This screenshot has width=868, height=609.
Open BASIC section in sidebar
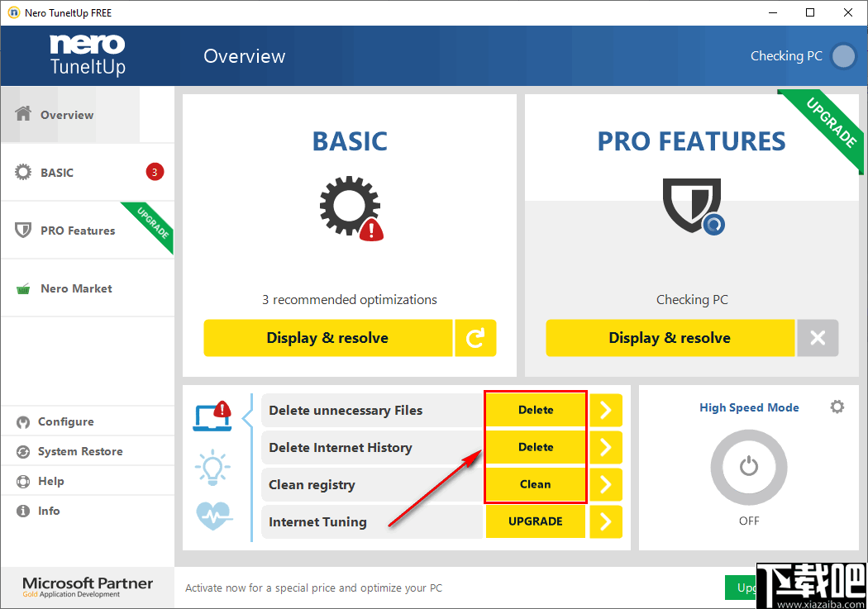tap(88, 173)
